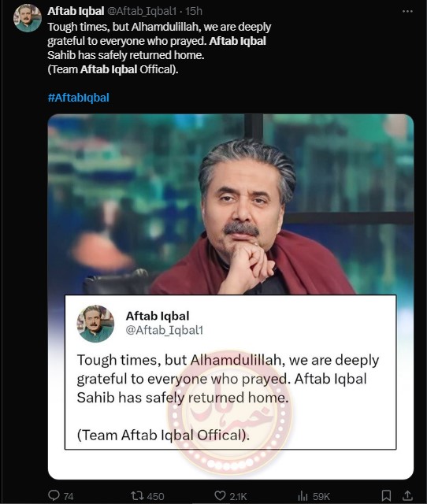Click the Aftab Iqbal display name in header
Image resolution: width=427 pixels, height=504 pixels.
(76, 11)
